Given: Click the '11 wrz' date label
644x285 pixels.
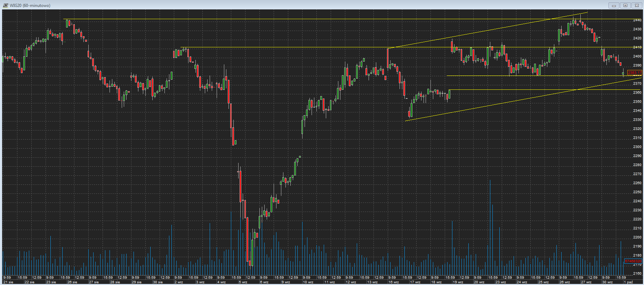Looking at the screenshot, I should [330, 282].
